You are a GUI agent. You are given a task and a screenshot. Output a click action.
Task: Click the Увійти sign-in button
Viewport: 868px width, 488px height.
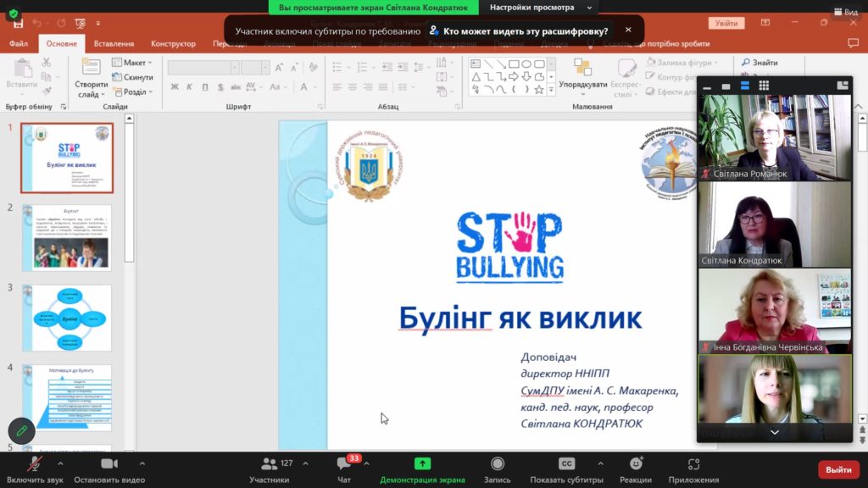[726, 23]
